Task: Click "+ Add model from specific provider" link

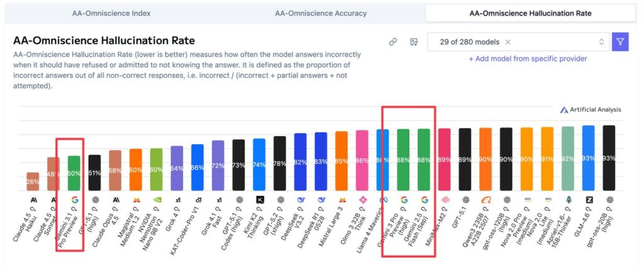Action: [x=528, y=59]
